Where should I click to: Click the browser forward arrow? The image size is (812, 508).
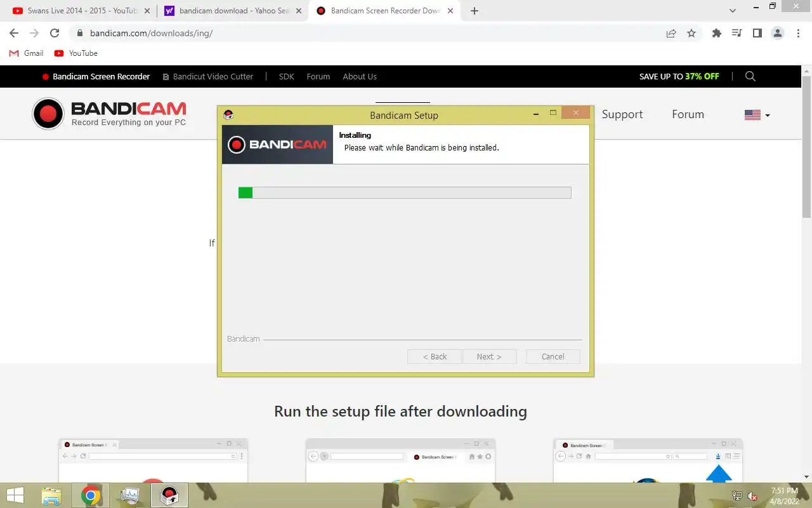pos(34,33)
